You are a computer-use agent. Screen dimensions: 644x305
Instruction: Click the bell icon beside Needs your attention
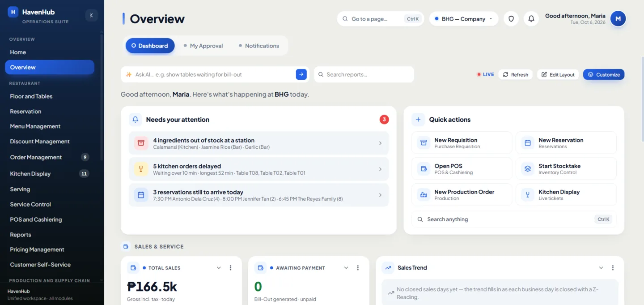136,120
